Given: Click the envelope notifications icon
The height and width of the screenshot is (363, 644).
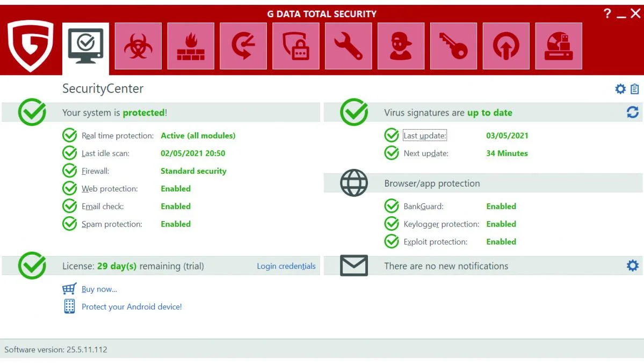Looking at the screenshot, I should pyautogui.click(x=354, y=266).
